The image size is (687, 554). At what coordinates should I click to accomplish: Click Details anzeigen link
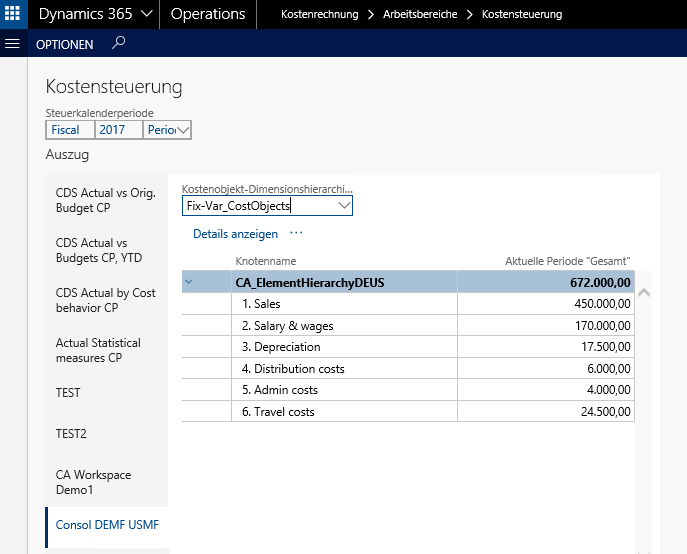pyautogui.click(x=235, y=234)
